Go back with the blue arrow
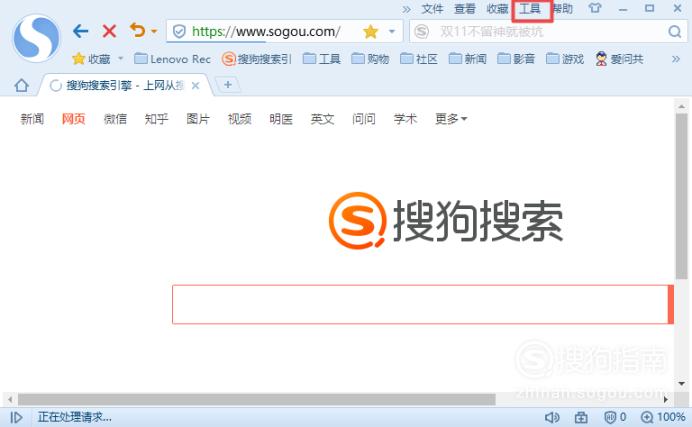 (x=80, y=31)
